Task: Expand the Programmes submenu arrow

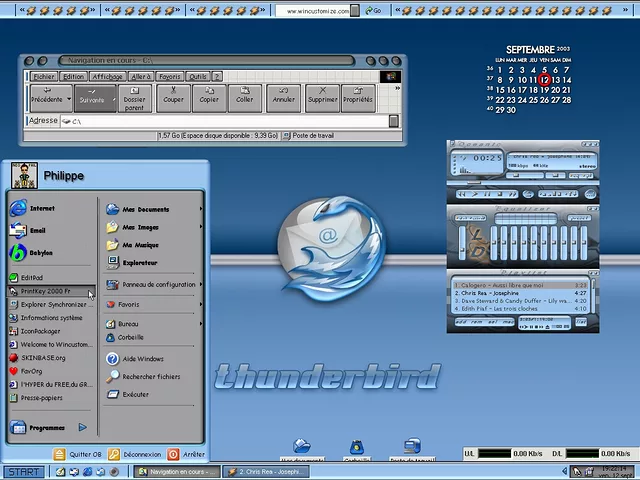Action: [x=83, y=427]
